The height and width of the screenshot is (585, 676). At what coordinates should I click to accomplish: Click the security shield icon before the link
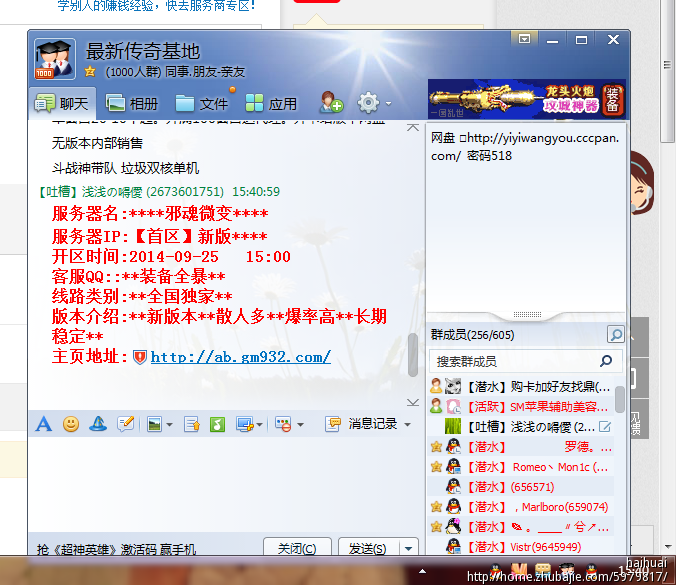point(139,357)
